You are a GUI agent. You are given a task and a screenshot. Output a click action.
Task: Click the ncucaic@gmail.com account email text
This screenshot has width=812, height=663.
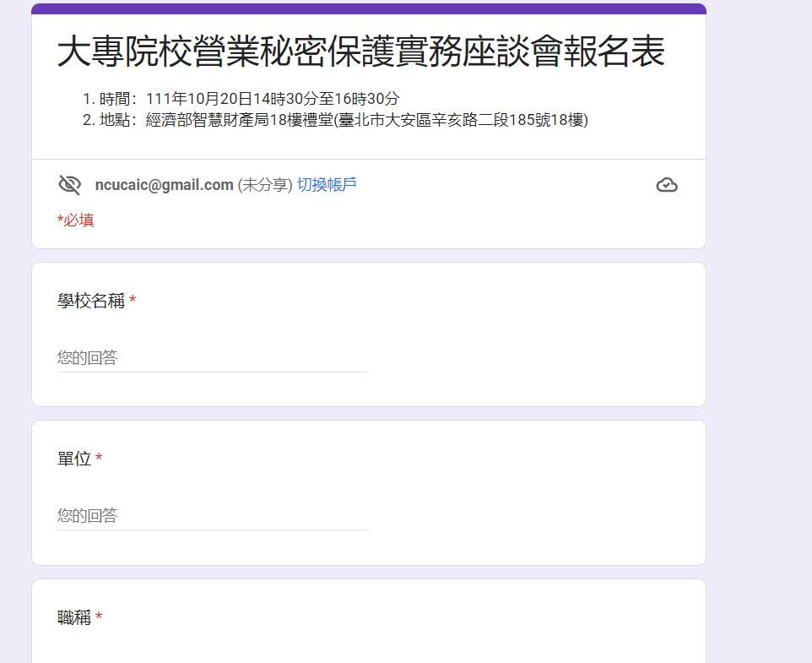coord(164,185)
